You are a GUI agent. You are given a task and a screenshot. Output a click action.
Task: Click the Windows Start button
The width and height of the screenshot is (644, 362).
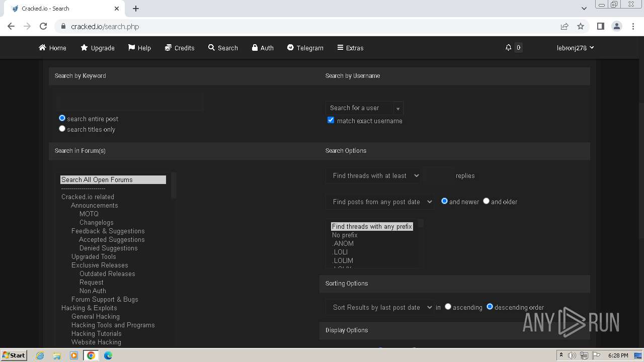pos(14,355)
